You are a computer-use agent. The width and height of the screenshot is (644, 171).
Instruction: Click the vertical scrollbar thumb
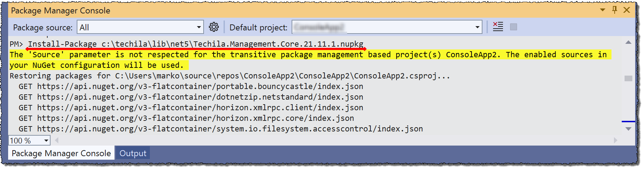[x=628, y=78]
